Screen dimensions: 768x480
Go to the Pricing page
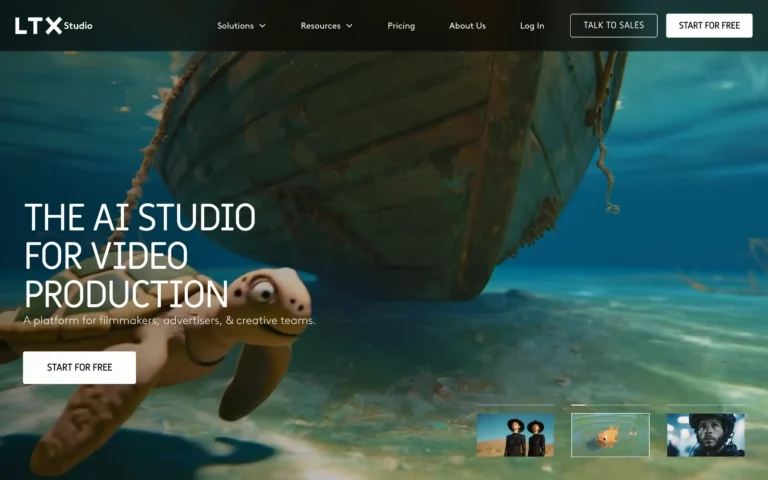pyautogui.click(x=401, y=26)
